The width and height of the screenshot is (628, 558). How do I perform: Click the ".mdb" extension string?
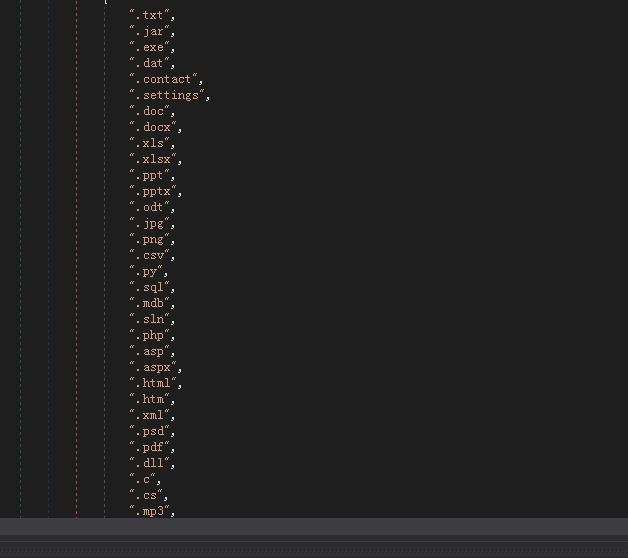pyautogui.click(x=149, y=304)
